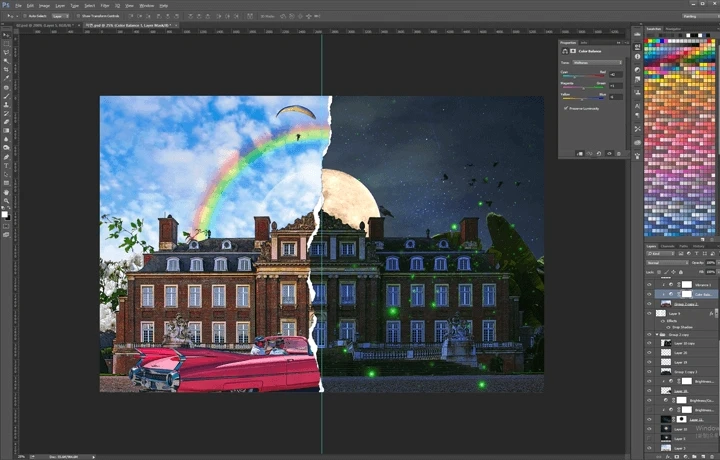Select the Clone Stamp tool
The image size is (720, 460).
tap(6, 105)
